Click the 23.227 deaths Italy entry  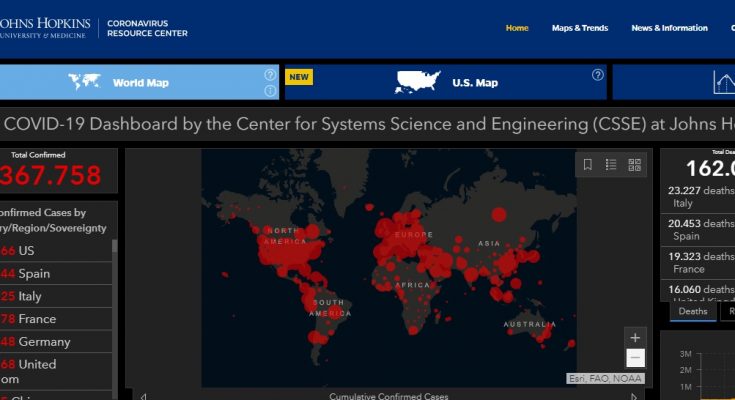click(x=698, y=196)
